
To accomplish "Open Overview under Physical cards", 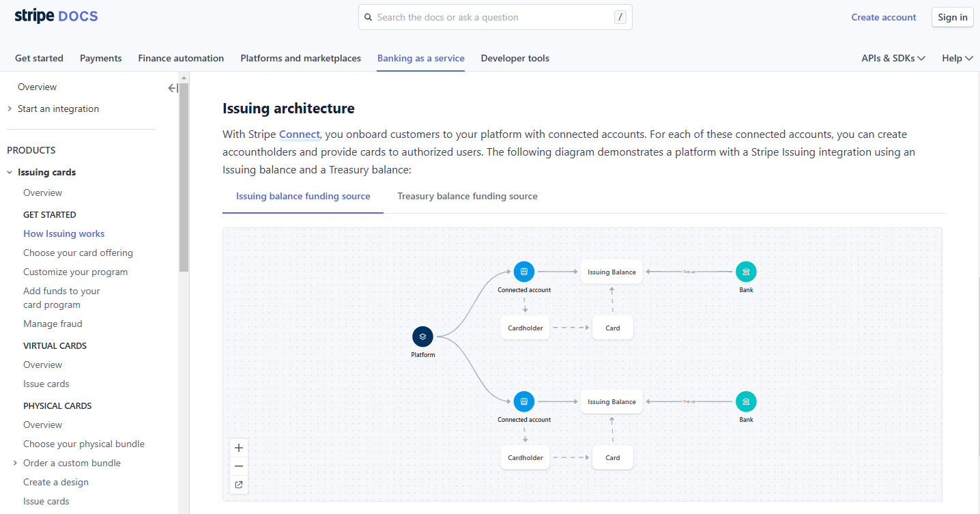I will tap(42, 425).
